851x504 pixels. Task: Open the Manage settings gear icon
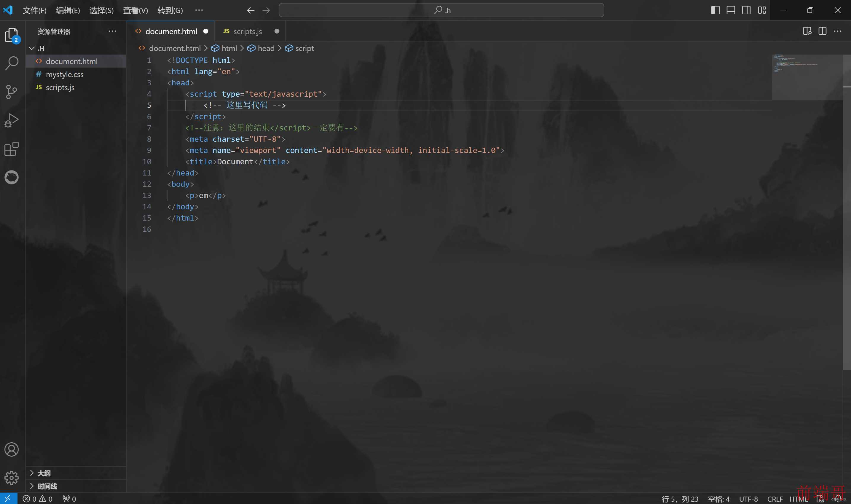click(12, 478)
